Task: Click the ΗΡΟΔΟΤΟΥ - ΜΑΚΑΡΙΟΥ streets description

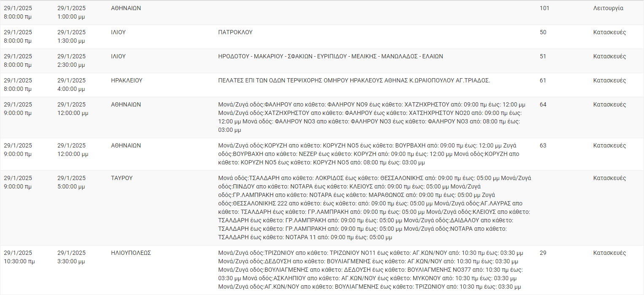Action: (330, 56)
